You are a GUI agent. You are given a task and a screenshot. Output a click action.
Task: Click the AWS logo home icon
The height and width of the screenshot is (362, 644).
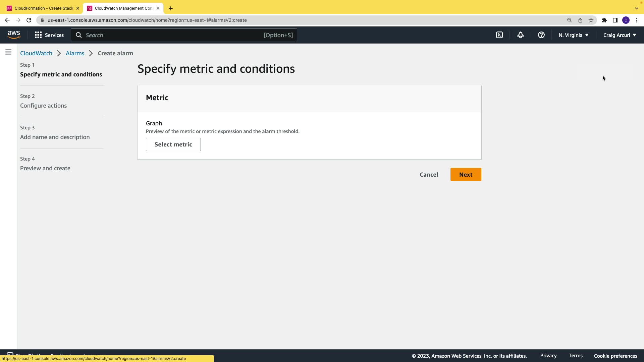tap(14, 35)
